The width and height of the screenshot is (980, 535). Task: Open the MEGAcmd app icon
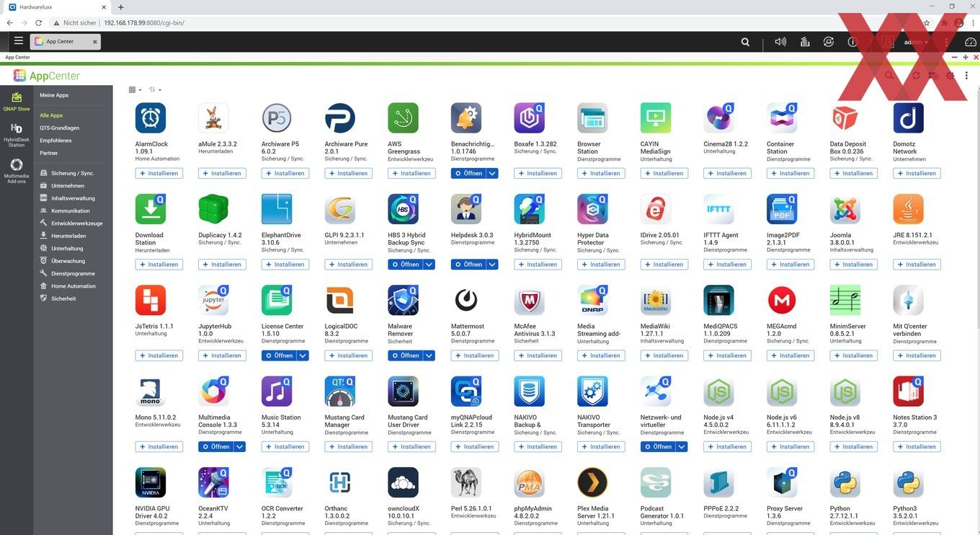pos(782,300)
